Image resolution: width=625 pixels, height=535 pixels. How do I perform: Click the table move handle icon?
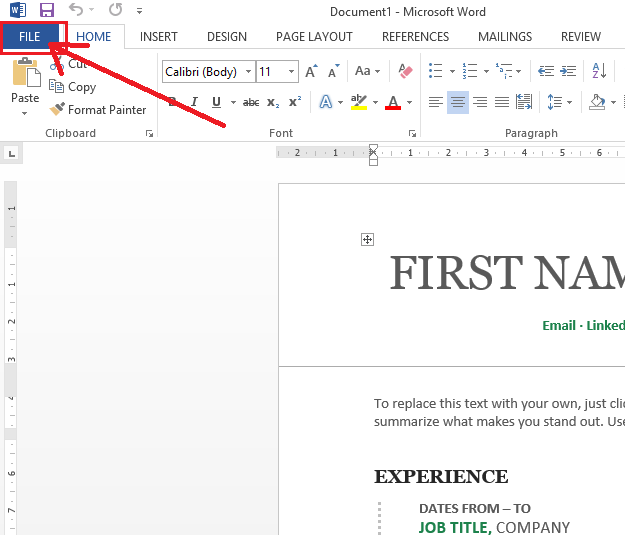click(x=367, y=240)
